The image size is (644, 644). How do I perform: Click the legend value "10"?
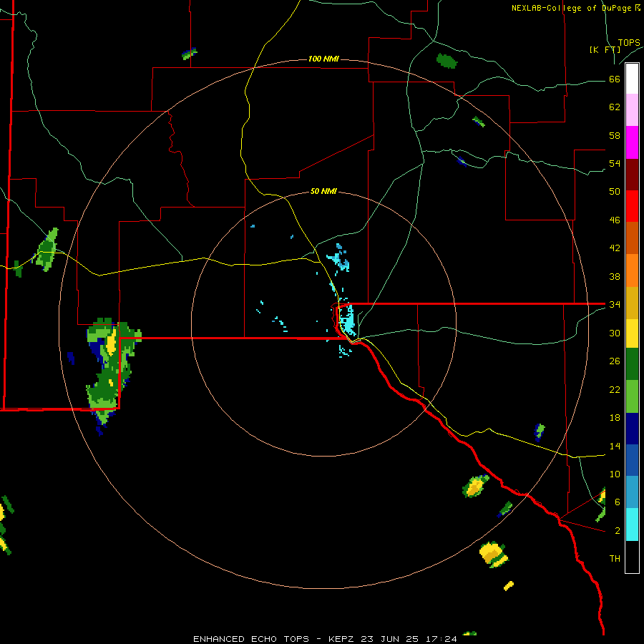point(615,474)
